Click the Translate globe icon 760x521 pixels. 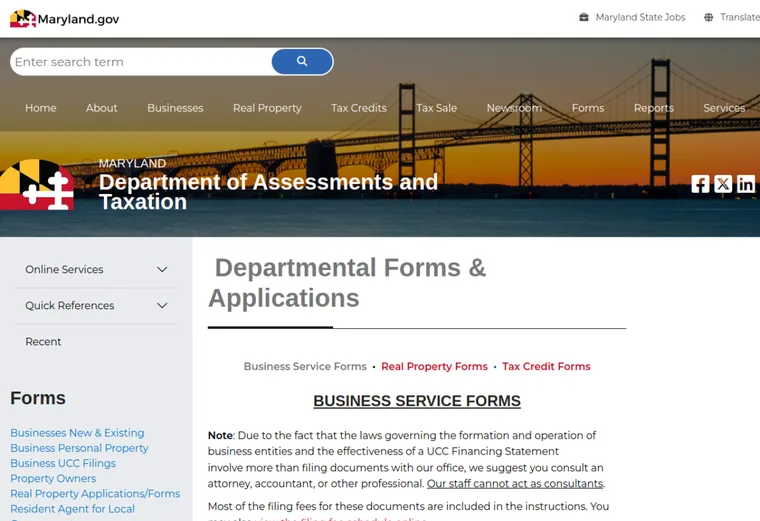708,17
